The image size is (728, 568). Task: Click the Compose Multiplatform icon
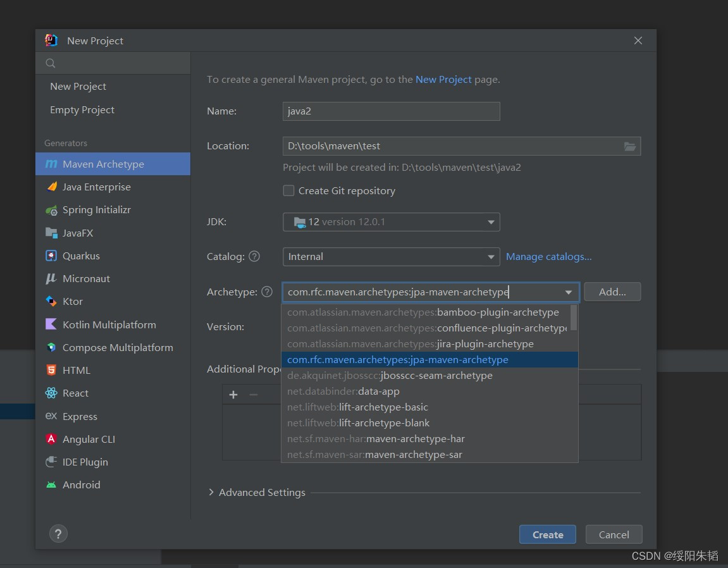(51, 347)
